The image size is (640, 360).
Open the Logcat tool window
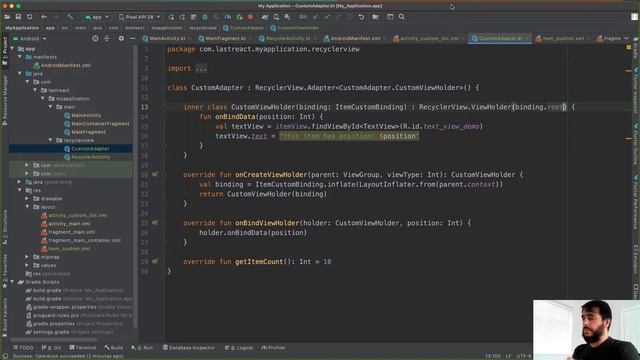pos(239,348)
